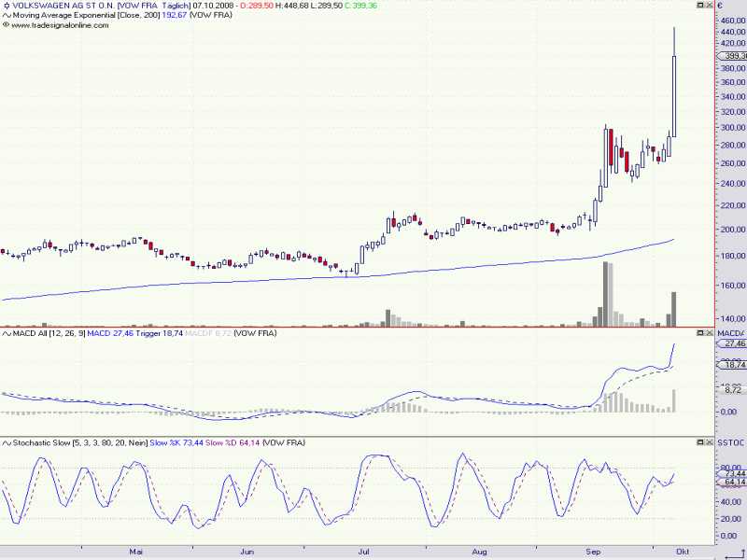Click the Jul label on the time axis
Viewport: 747px width, 560px height.
tap(363, 552)
